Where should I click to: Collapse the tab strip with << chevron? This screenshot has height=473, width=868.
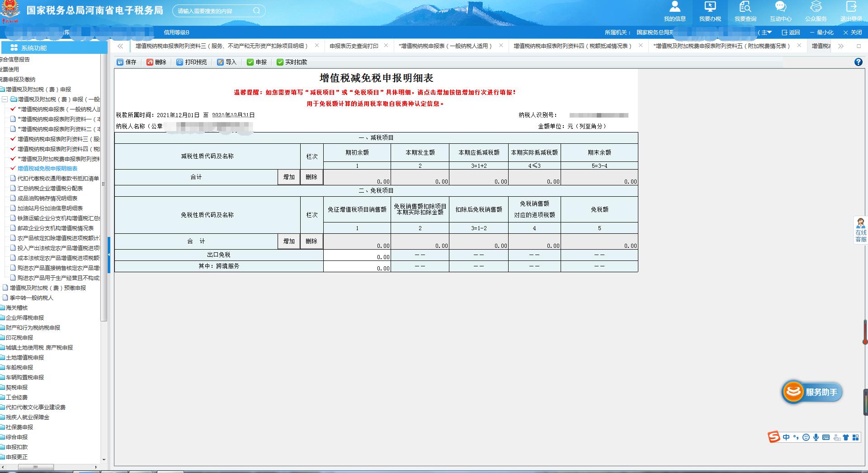[120, 46]
